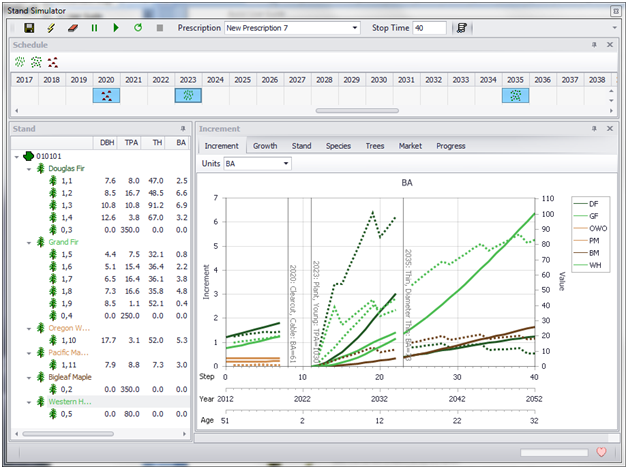Viewport: 628px width, 469px height.
Task: Pause the simulation with the pause button
Action: coord(94,28)
